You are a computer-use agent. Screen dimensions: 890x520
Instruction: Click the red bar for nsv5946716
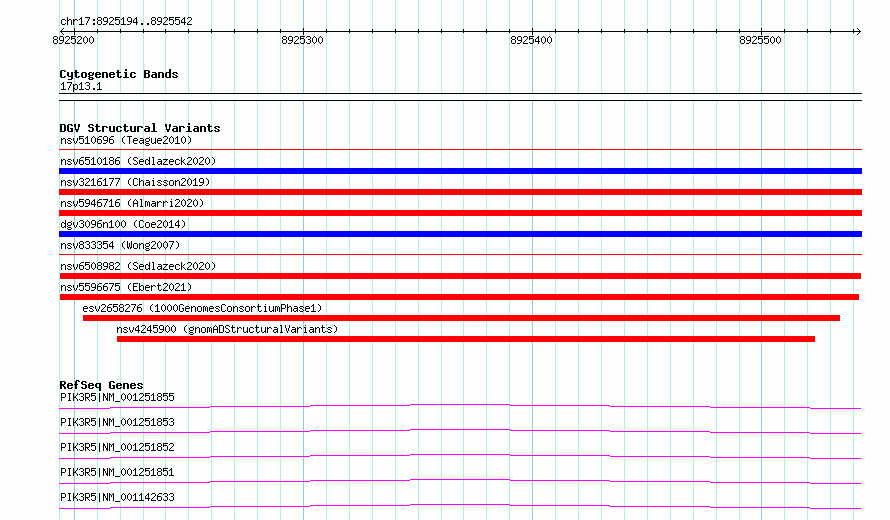(x=460, y=213)
